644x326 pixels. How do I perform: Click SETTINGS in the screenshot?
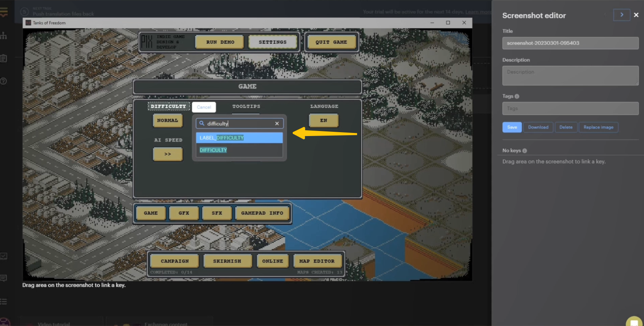point(273,42)
